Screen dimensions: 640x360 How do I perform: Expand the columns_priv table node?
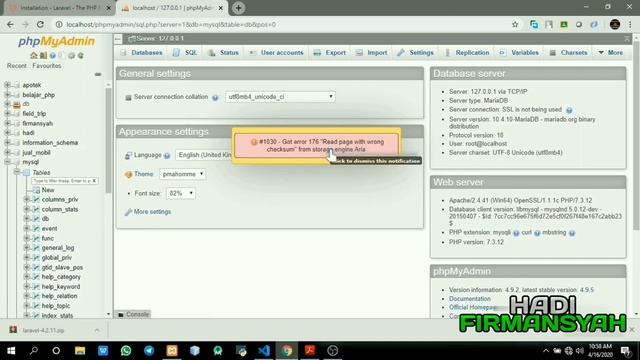tap(27, 199)
